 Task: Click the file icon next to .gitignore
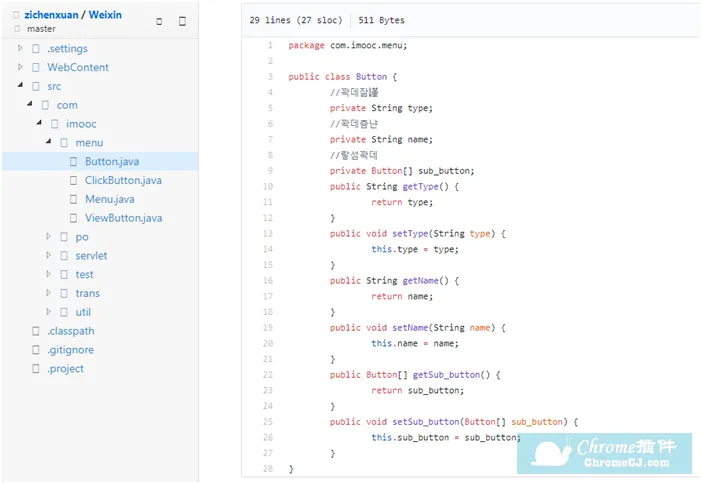point(36,349)
